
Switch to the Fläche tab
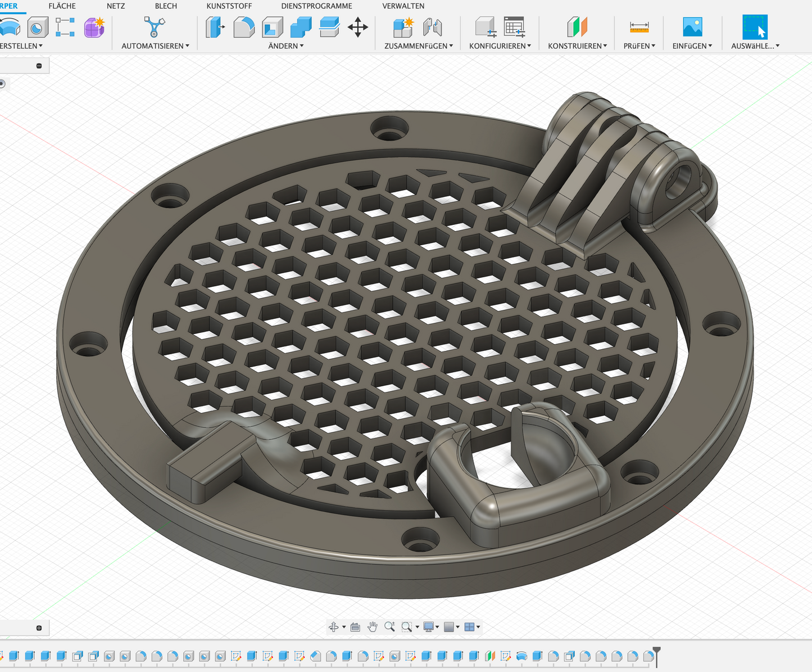pyautogui.click(x=62, y=6)
